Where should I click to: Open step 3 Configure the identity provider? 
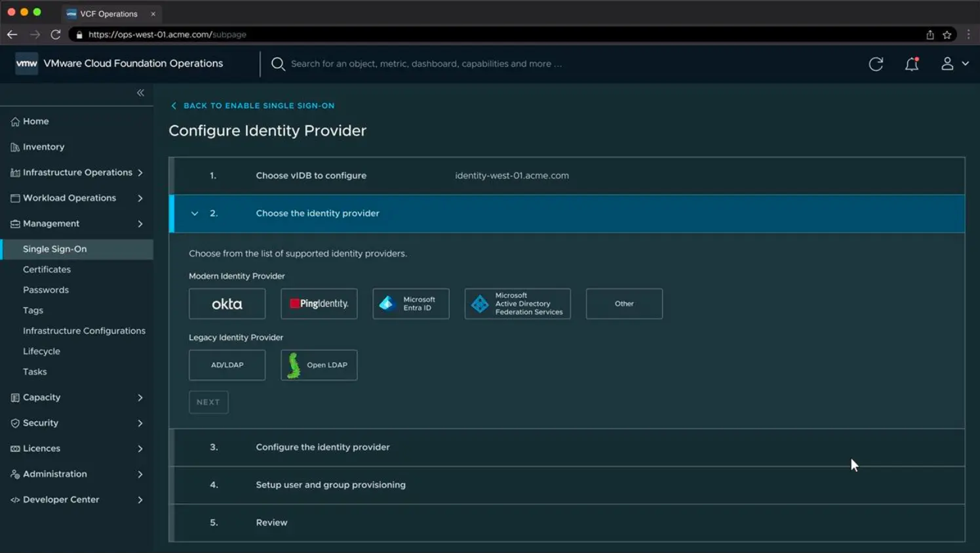567,447
